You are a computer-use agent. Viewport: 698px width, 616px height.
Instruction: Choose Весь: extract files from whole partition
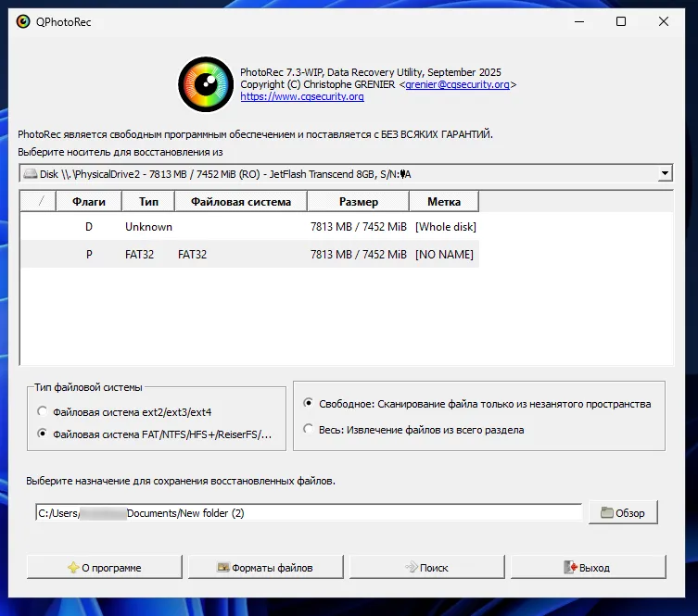click(x=308, y=430)
